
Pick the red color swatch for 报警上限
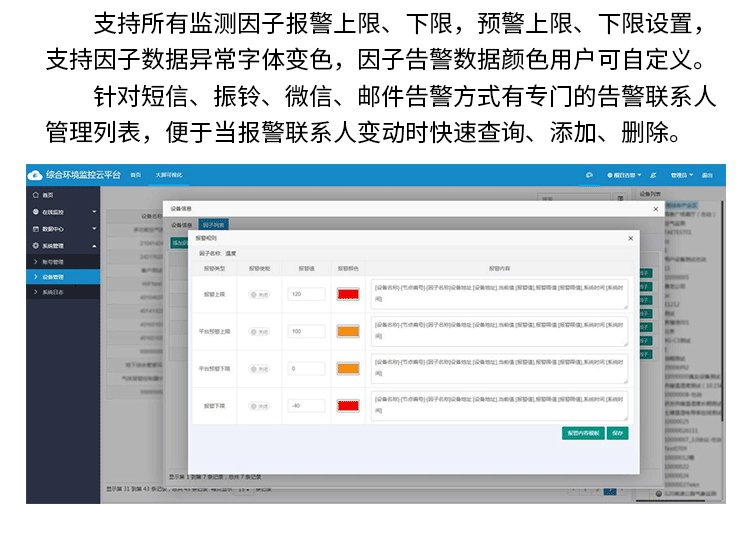click(x=348, y=294)
